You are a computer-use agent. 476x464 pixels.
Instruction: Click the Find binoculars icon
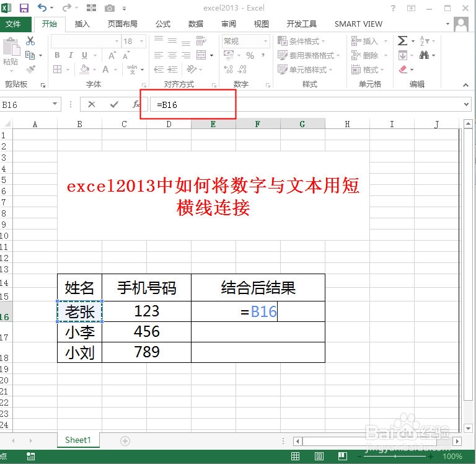424,55
